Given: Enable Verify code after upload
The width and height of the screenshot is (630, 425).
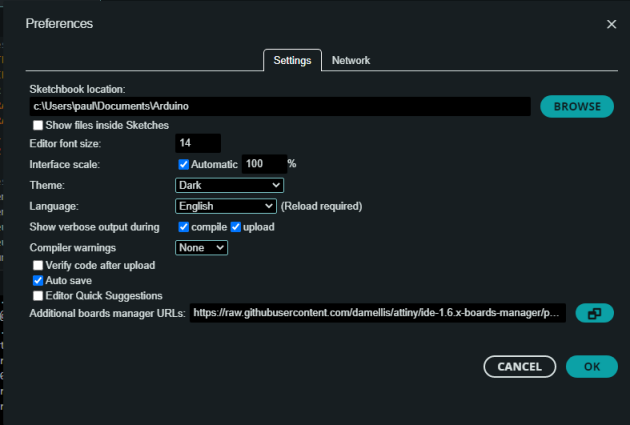Looking at the screenshot, I should pos(38,266).
